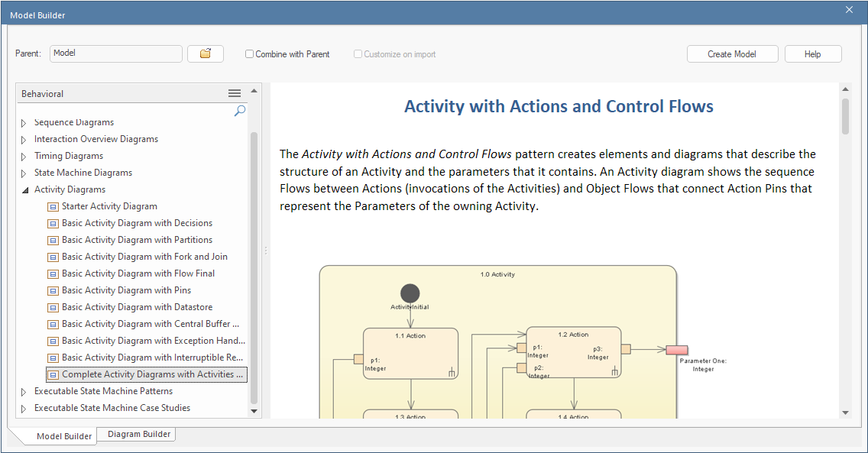
Task: Click icon for Basic Activity Diagram with Pins
Action: point(53,290)
